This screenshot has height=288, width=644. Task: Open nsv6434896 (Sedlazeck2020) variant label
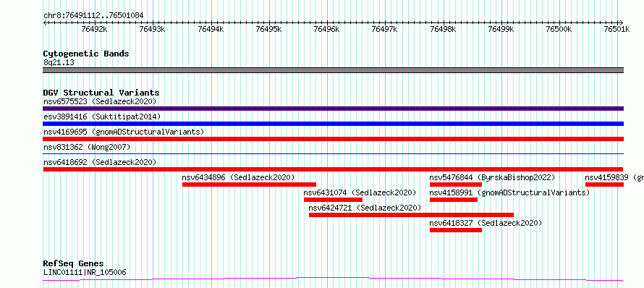(x=238, y=177)
